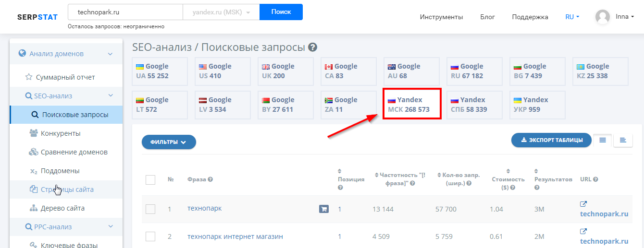Click the help icon beside Поисковые запросы heading
Viewport: 644px width, 248px height.
click(x=313, y=47)
